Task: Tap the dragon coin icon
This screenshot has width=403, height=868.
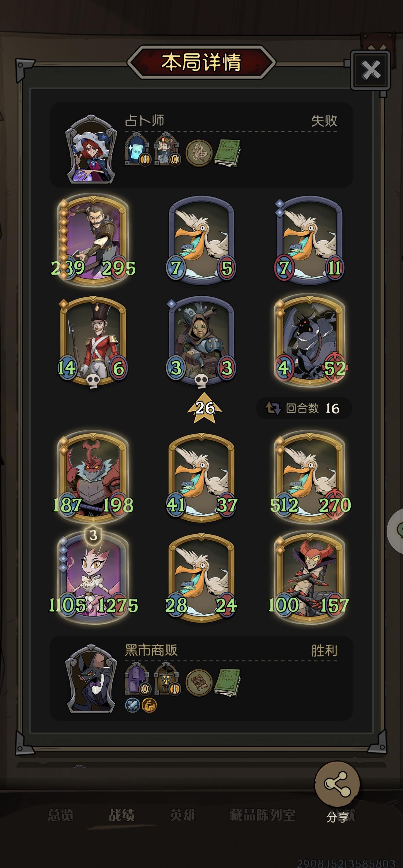Action: click(199, 153)
